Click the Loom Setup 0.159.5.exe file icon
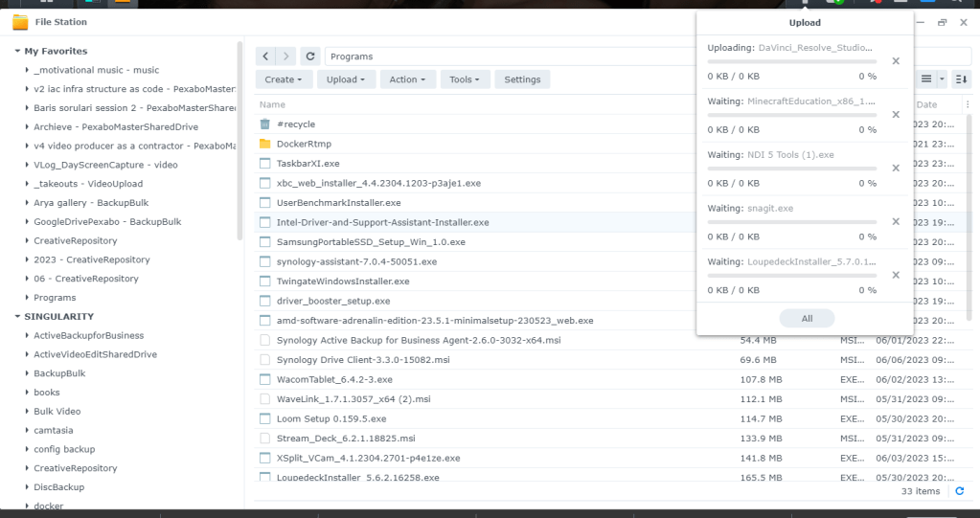 (265, 418)
